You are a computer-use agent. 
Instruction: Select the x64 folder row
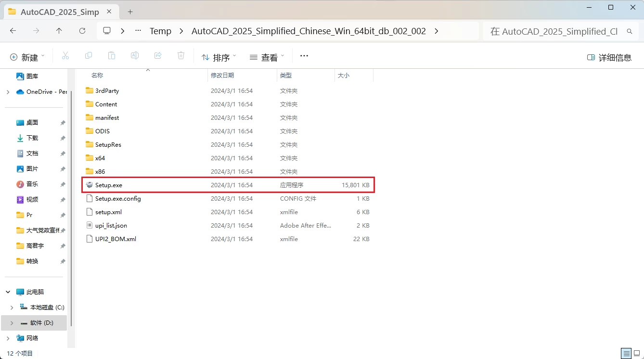click(228, 158)
